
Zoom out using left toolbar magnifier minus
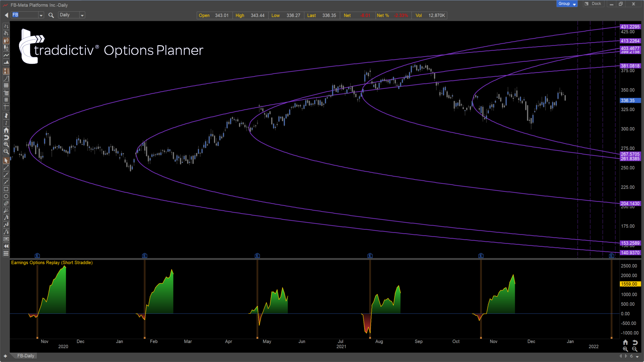[x=6, y=152]
